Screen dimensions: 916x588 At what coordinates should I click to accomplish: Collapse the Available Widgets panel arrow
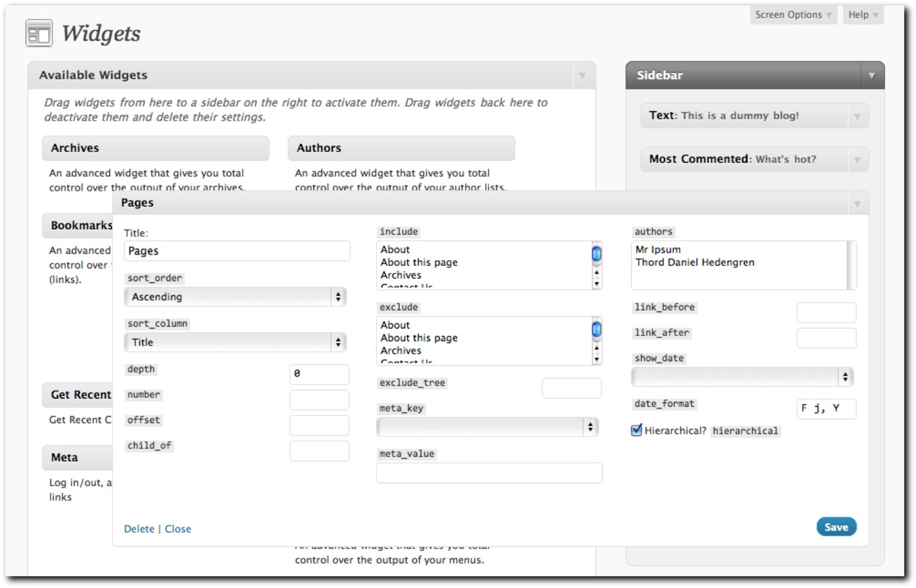(582, 76)
